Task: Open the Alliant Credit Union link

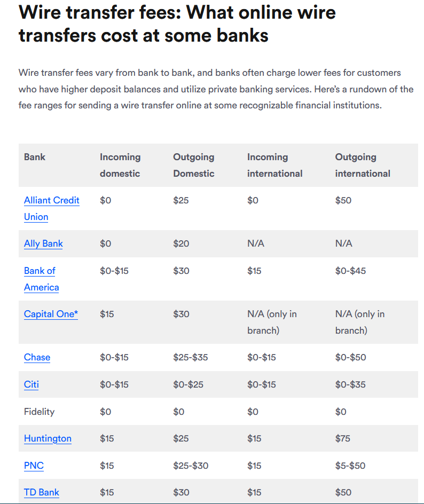Action: 52,201
